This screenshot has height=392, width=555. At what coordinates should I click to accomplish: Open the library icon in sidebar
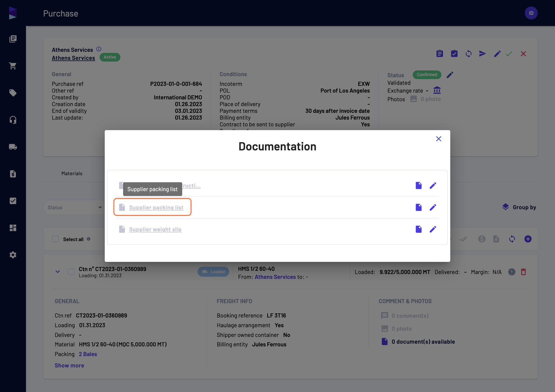click(x=13, y=39)
